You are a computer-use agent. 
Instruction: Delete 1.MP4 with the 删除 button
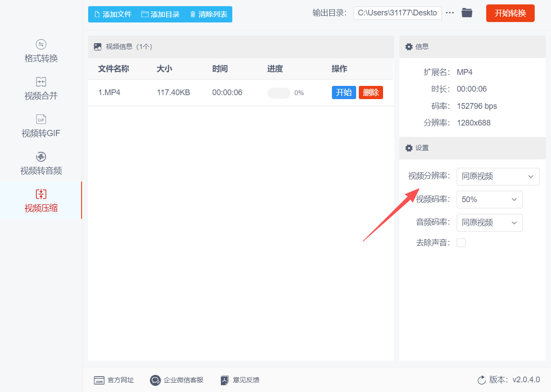[x=371, y=92]
